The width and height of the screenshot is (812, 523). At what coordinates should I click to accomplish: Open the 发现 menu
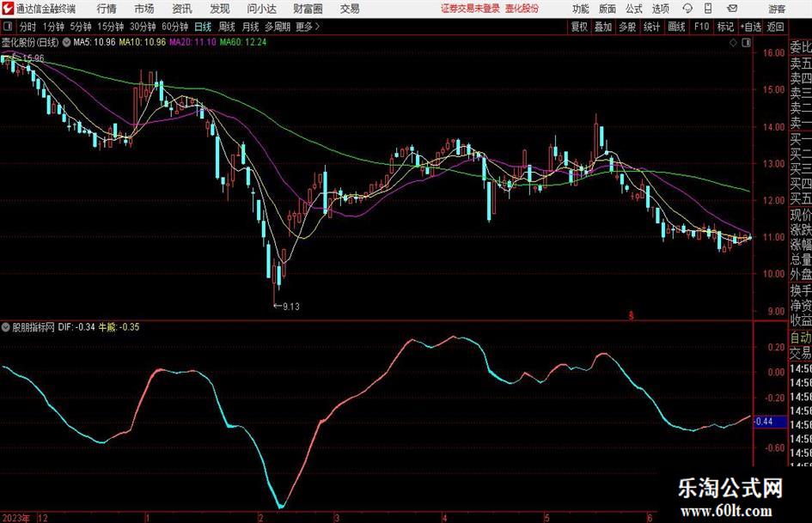pyautogui.click(x=220, y=9)
